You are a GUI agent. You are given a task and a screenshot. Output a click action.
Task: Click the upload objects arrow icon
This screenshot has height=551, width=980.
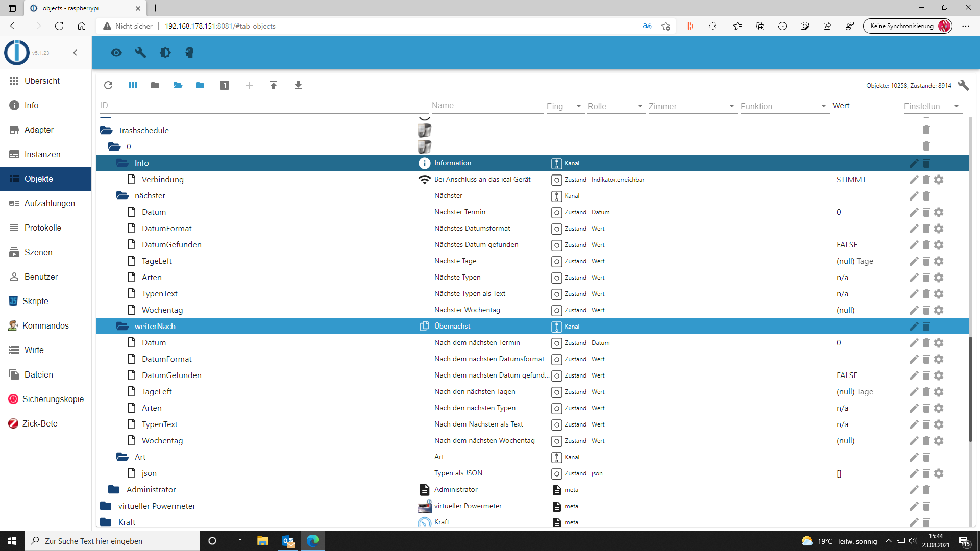point(274,85)
